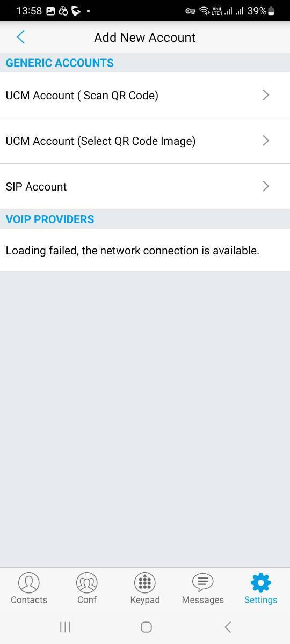The image size is (290, 644).
Task: Tap the Loading failed message row
Action: pyautogui.click(x=145, y=250)
